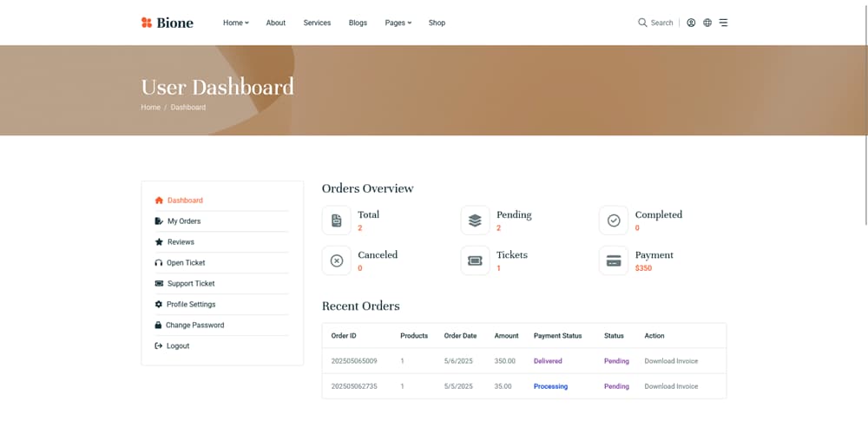Click the Pending status for order 202505065009
868x428 pixels.
pos(616,361)
